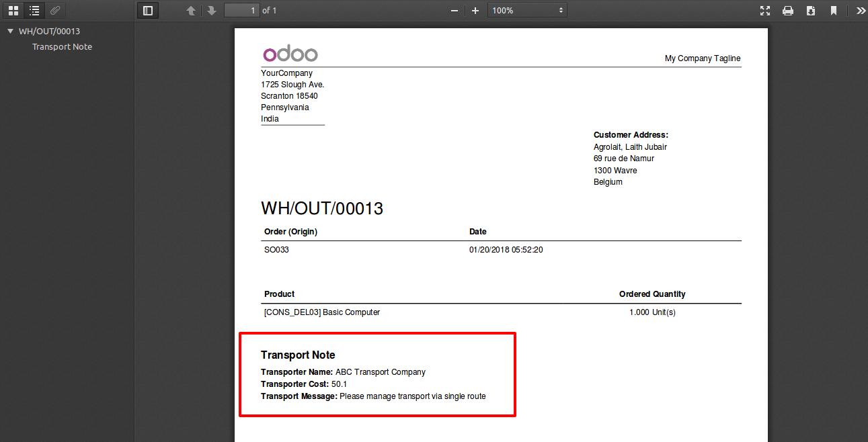The height and width of the screenshot is (442, 868).
Task: Click the My Company Tagline text
Action: [x=703, y=58]
